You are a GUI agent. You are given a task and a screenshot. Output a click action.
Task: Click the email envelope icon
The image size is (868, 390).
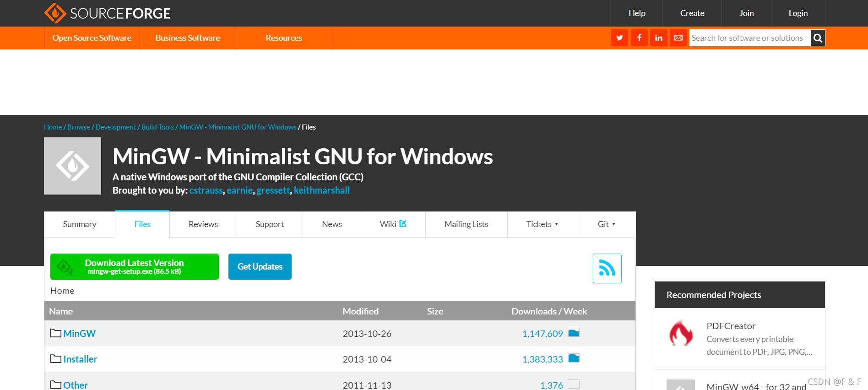[678, 38]
